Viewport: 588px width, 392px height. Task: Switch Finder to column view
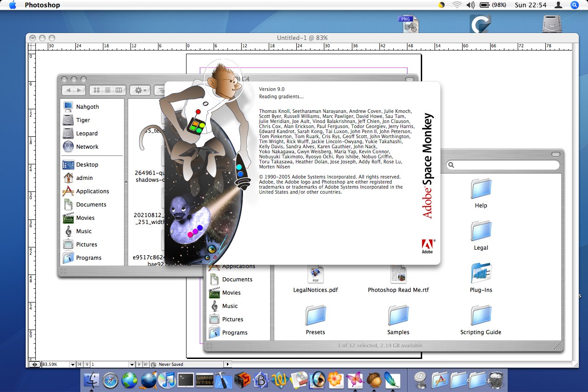[x=119, y=90]
